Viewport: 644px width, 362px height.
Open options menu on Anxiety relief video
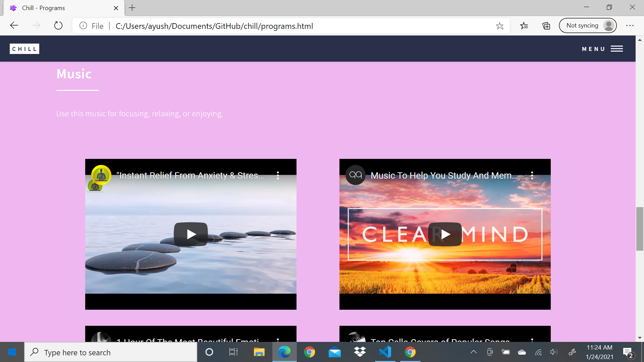tap(278, 175)
